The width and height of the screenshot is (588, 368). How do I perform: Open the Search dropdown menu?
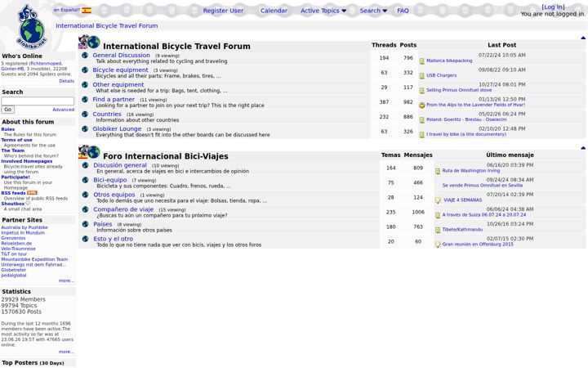[x=373, y=11]
